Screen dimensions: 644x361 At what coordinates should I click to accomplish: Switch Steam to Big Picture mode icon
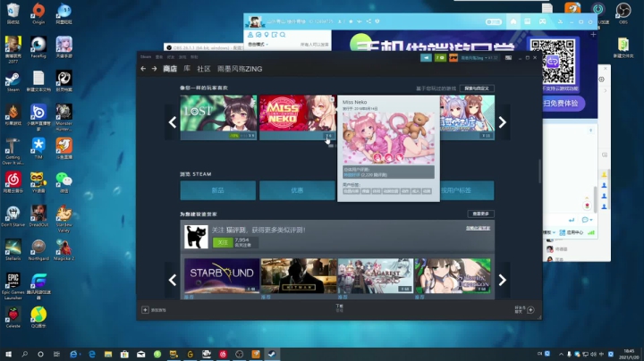508,58
